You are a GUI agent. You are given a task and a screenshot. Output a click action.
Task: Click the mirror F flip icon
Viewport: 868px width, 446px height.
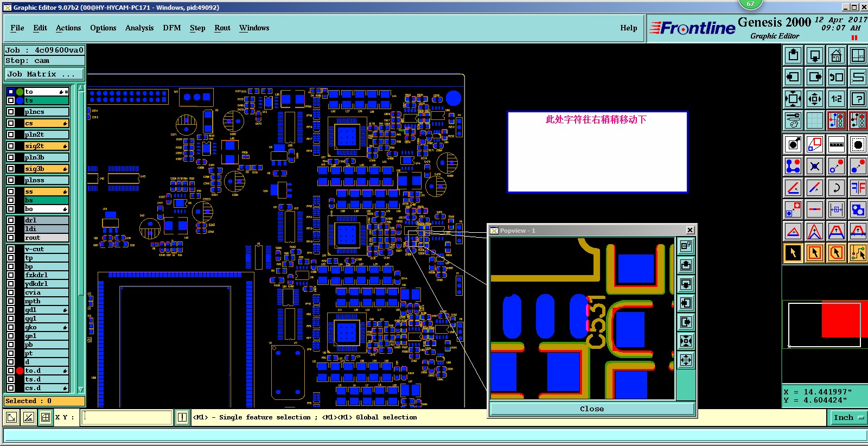(x=858, y=188)
